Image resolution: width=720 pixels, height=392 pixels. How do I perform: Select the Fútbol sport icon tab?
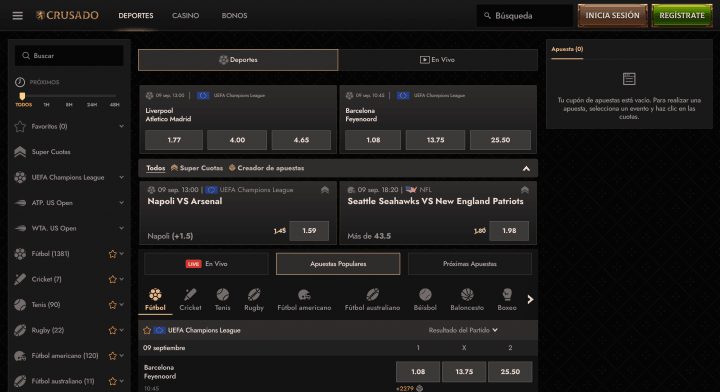155,300
